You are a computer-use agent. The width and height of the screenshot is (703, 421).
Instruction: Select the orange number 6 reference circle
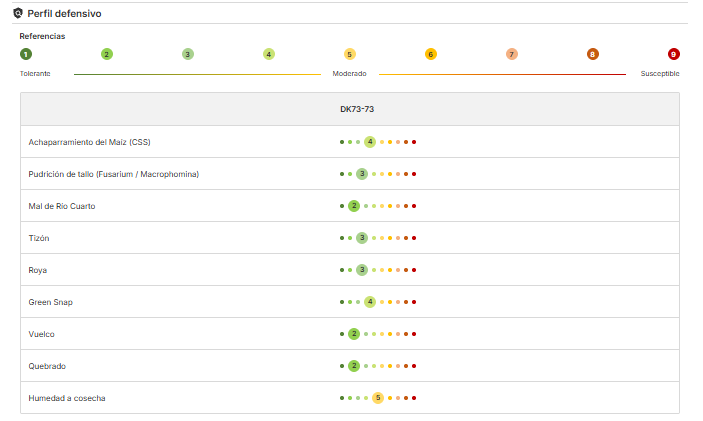click(x=431, y=54)
